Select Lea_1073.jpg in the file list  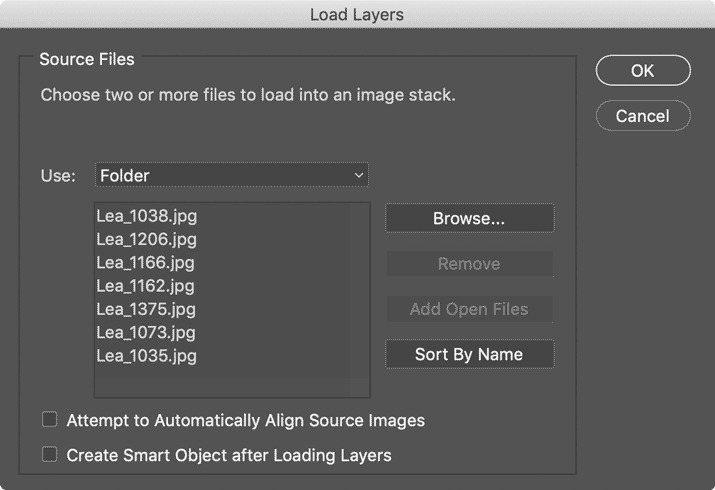(x=223, y=332)
